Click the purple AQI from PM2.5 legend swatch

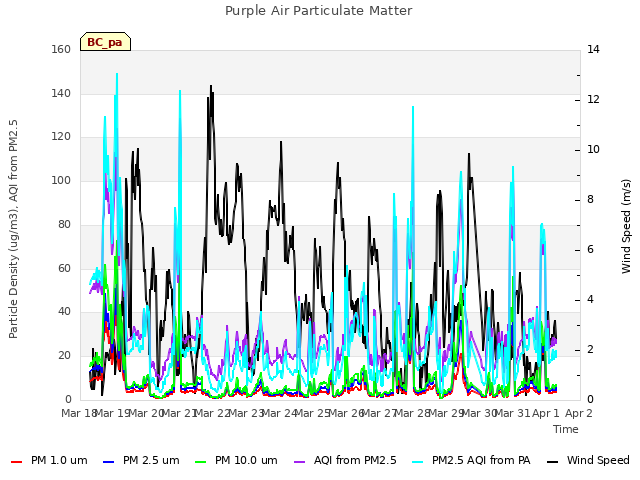click(x=300, y=462)
